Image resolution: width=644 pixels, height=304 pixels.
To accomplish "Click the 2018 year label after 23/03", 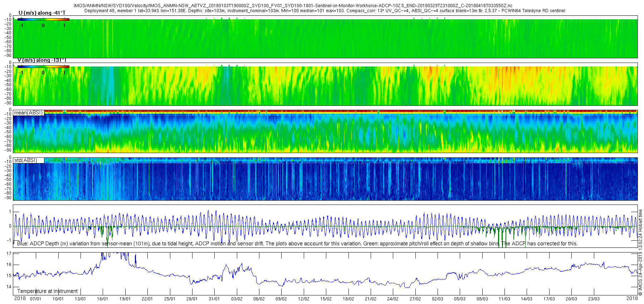I will (632, 299).
